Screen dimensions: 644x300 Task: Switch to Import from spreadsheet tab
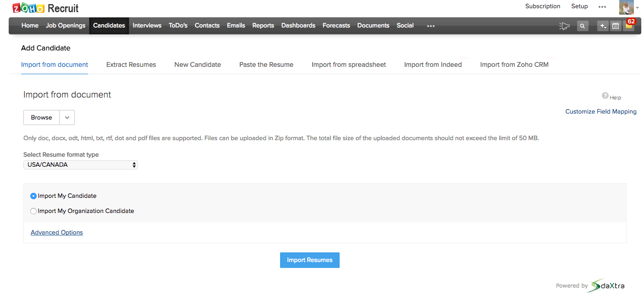[x=348, y=65]
